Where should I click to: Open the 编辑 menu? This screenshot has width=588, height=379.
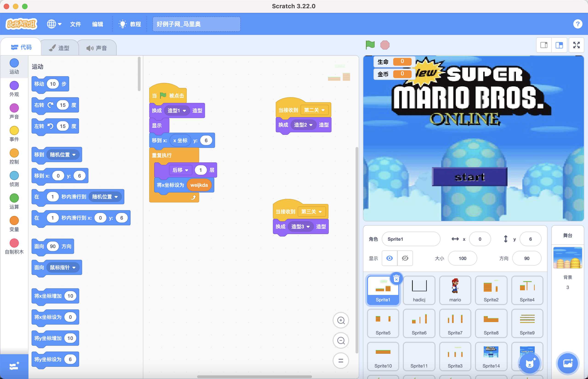[x=97, y=24]
